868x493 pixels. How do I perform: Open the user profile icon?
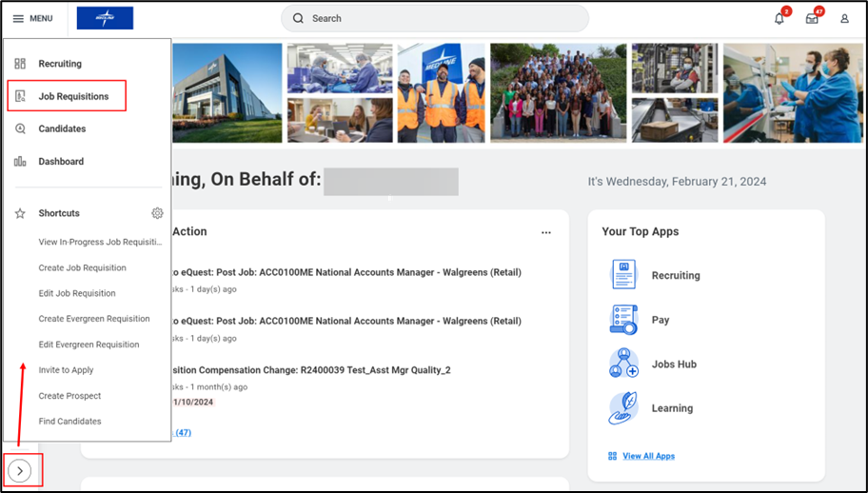(x=844, y=18)
